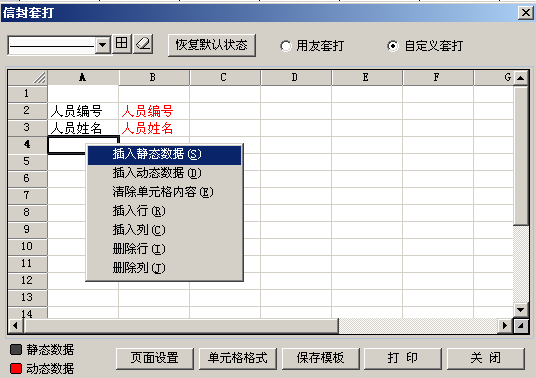Click the vertical scrollbar thumb
This screenshot has width=536, height=378.
[521, 156]
